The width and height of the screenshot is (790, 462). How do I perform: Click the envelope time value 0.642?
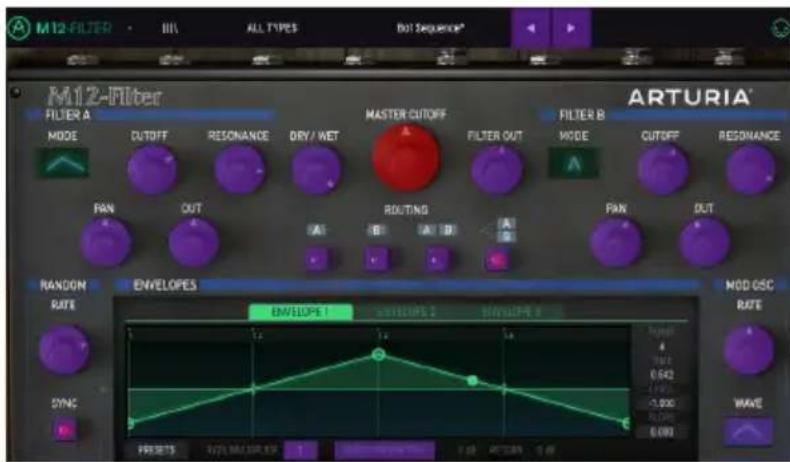662,375
